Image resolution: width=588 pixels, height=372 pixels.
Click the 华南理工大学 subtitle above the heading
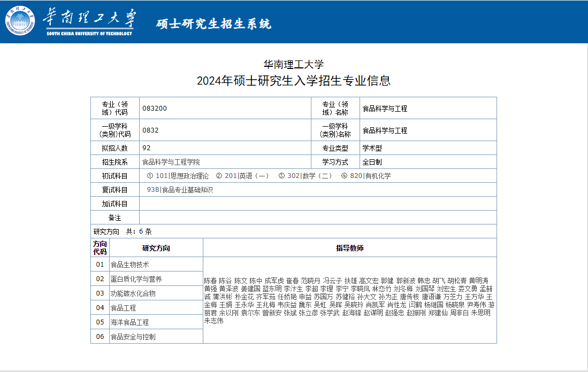pos(294,65)
